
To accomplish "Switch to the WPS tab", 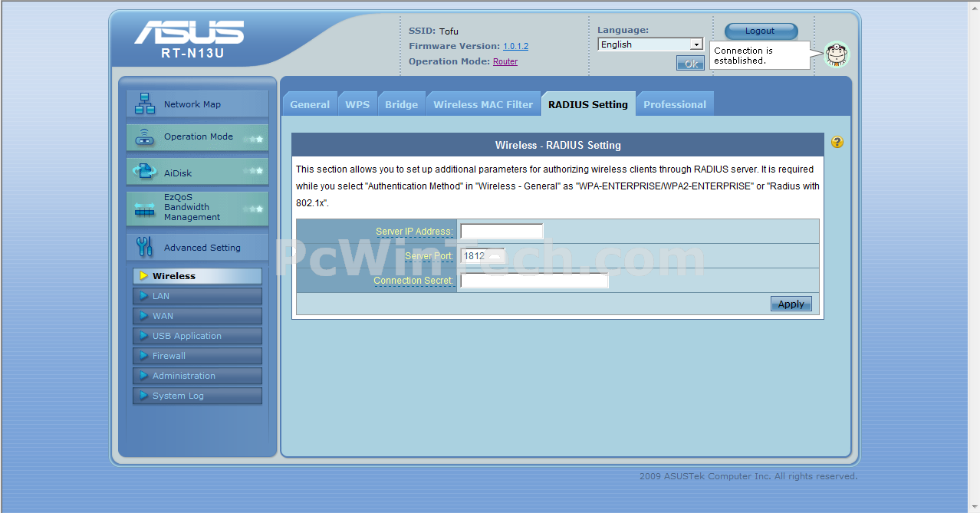I will [x=357, y=104].
